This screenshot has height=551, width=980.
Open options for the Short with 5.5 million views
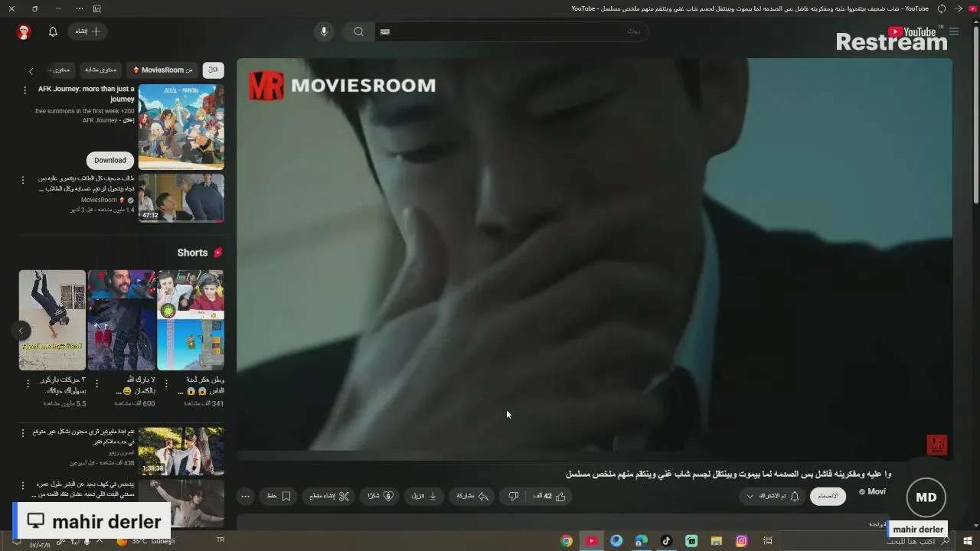click(x=28, y=383)
